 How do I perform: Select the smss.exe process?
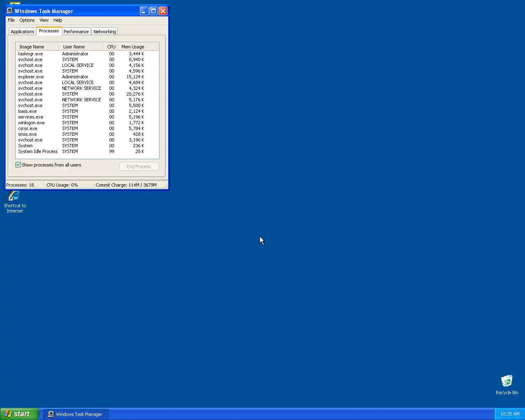[81, 134]
